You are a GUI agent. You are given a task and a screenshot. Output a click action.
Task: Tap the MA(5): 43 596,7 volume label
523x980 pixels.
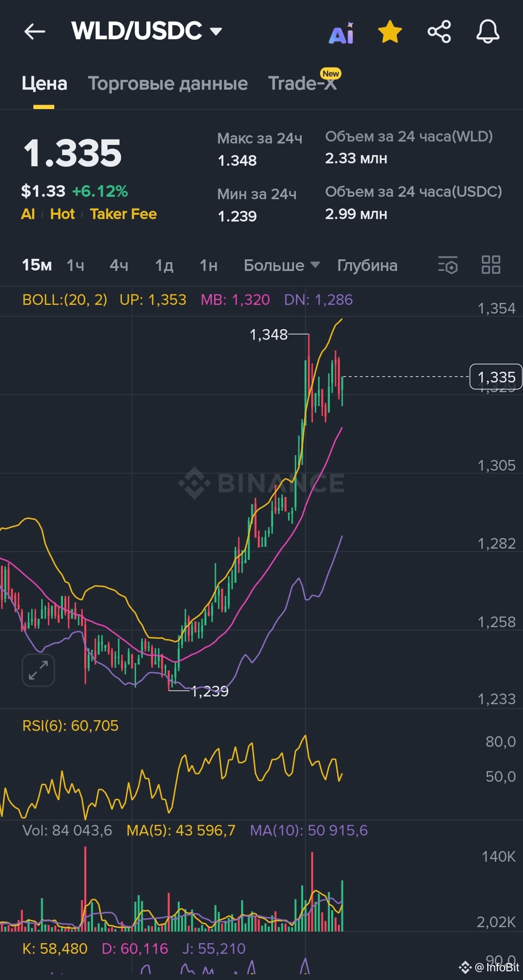tap(181, 830)
